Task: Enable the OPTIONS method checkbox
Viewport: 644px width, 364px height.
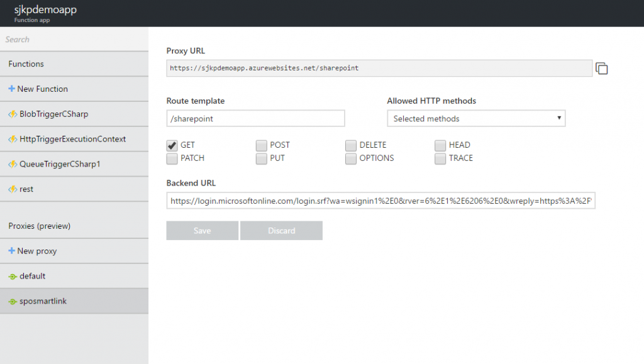Action: (350, 158)
